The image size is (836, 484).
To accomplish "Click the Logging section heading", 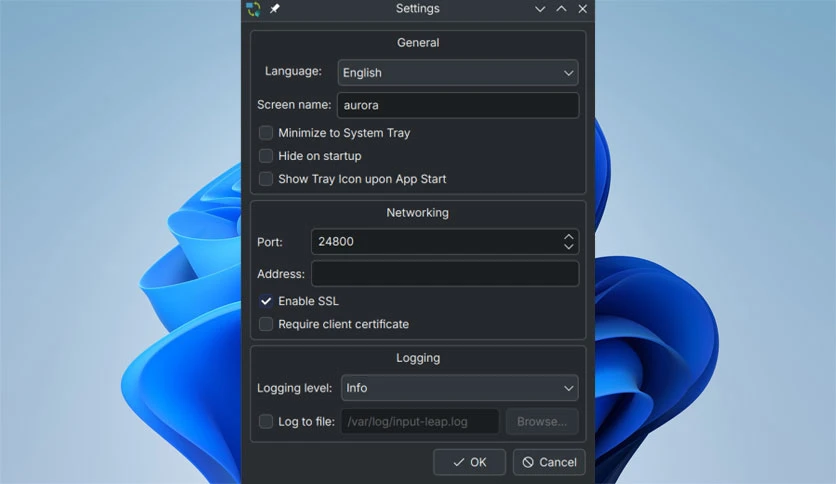I will point(418,358).
